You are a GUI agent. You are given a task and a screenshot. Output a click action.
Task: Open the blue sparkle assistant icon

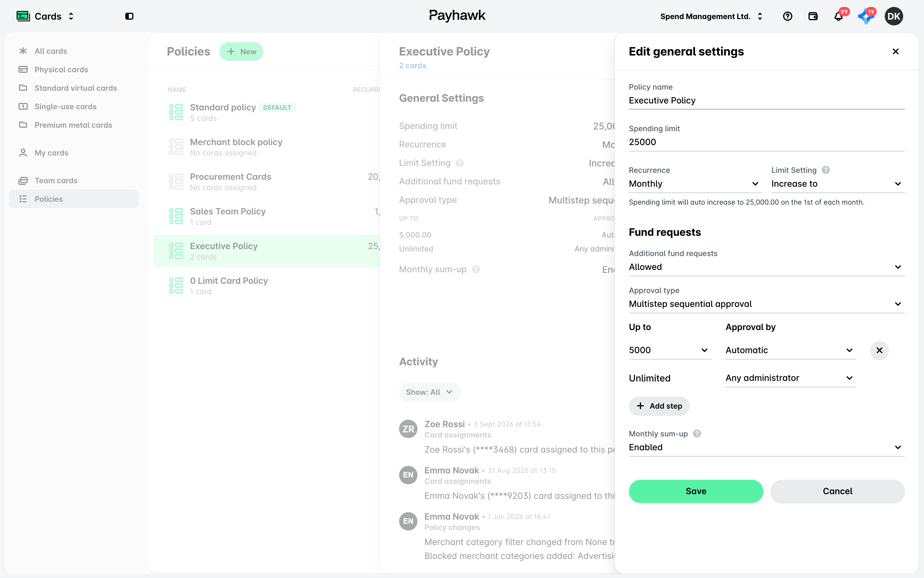click(x=866, y=16)
